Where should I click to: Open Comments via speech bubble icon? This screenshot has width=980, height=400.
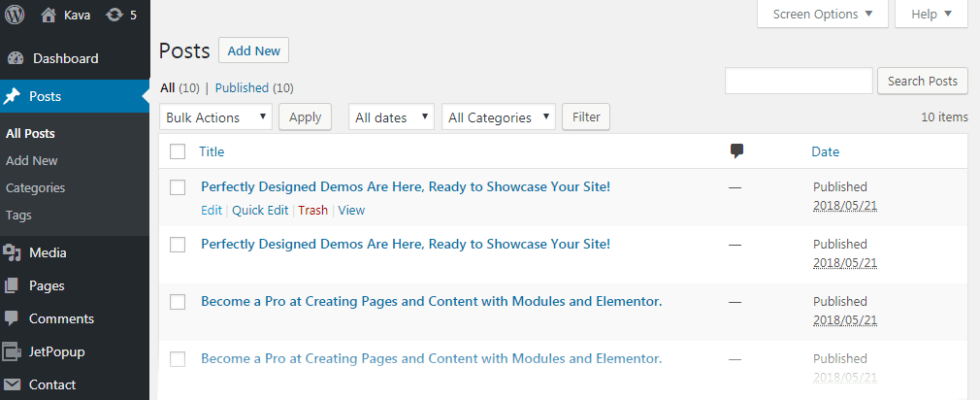pyautogui.click(x=13, y=318)
